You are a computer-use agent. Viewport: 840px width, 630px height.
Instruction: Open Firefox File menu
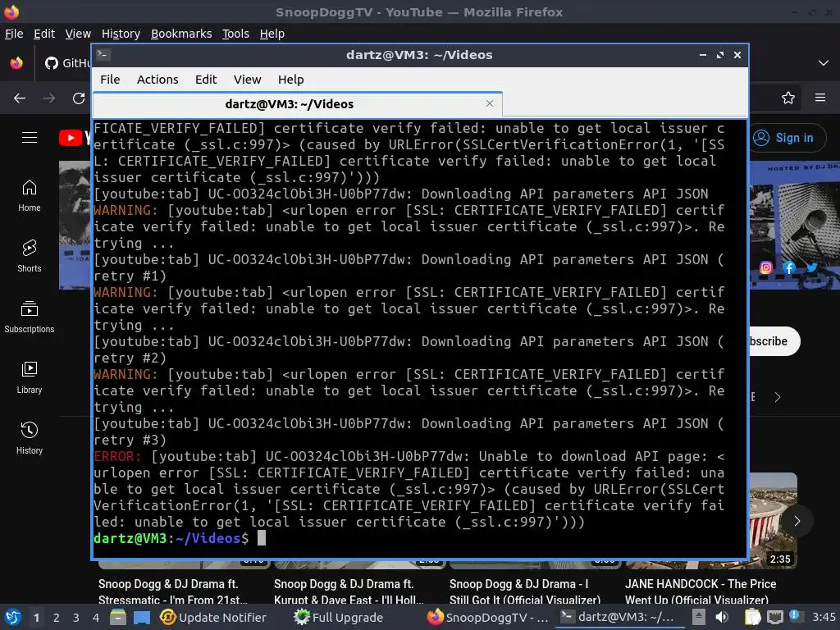pyautogui.click(x=14, y=34)
